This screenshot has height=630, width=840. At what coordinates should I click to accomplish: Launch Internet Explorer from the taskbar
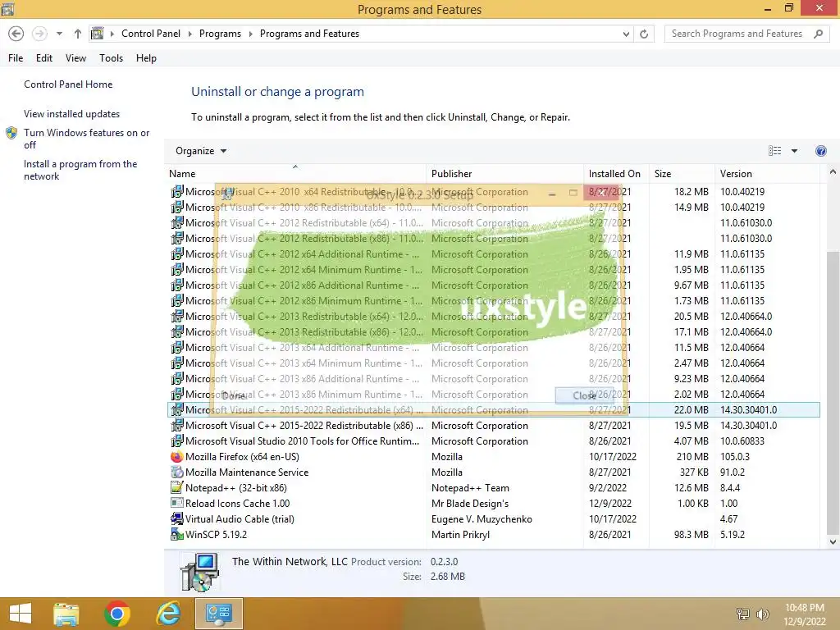click(x=168, y=614)
